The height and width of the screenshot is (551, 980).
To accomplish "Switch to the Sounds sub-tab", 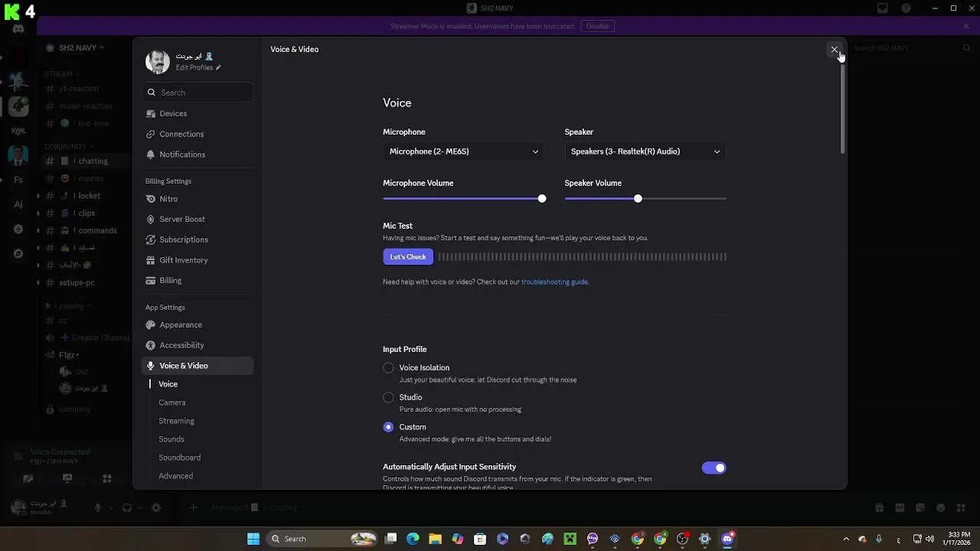I will (x=171, y=439).
